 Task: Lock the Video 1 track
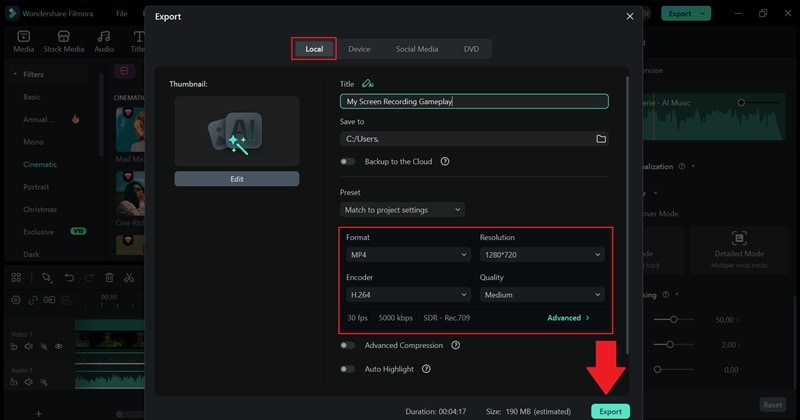[14, 347]
